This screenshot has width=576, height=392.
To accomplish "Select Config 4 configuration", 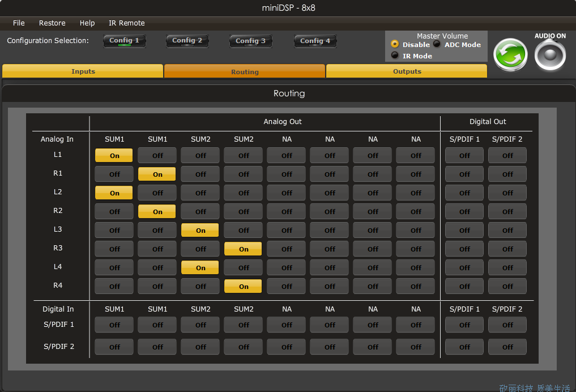I will click(x=315, y=41).
